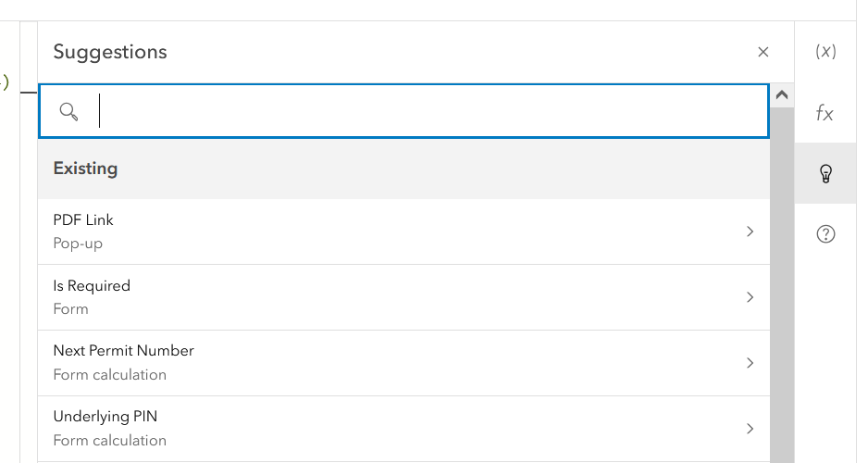The height and width of the screenshot is (463, 868).
Task: Click the Suggestions panel title
Action: [x=110, y=52]
